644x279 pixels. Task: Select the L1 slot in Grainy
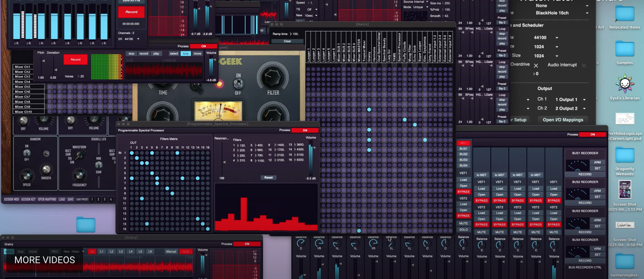click(102, 251)
